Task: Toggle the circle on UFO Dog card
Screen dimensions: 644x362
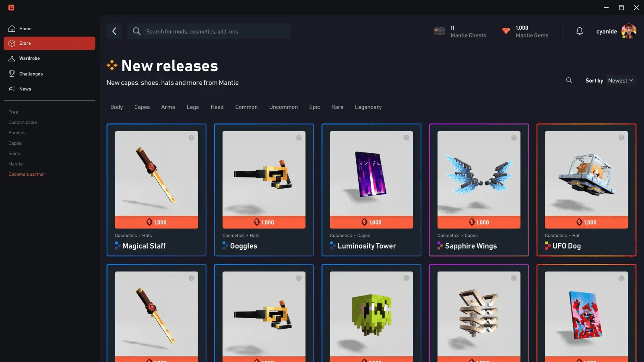Action: point(621,138)
